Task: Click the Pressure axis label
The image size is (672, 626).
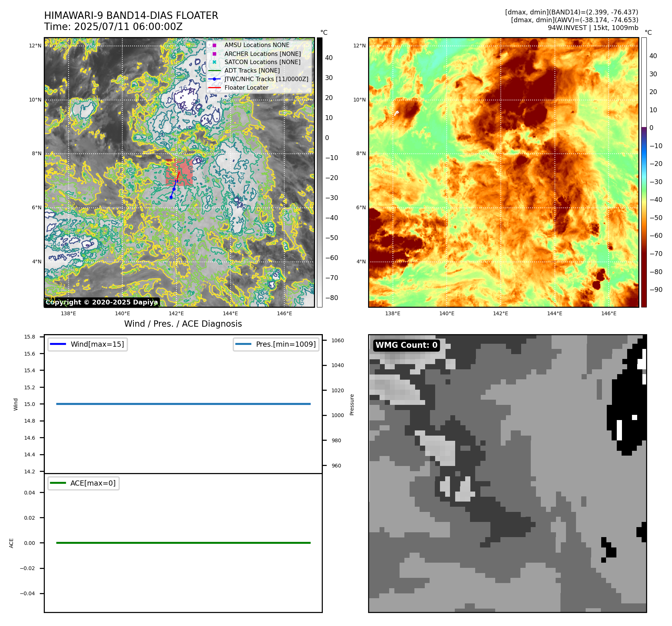Action: tap(352, 404)
